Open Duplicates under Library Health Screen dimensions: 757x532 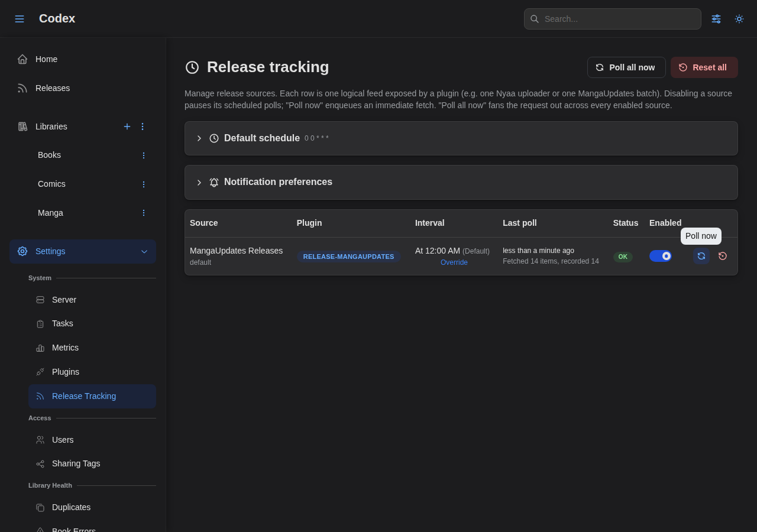[x=92, y=507]
